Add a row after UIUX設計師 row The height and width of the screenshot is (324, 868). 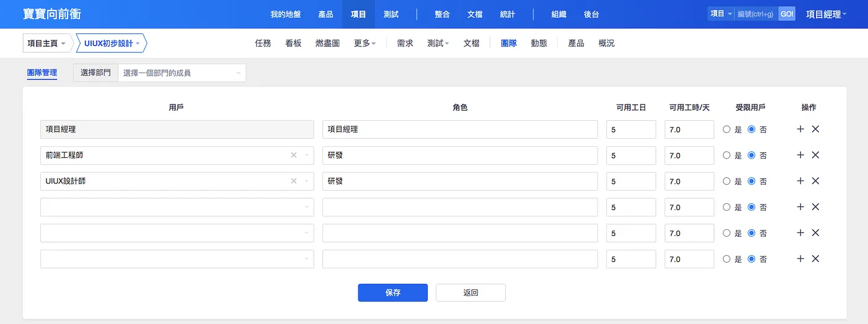click(800, 181)
